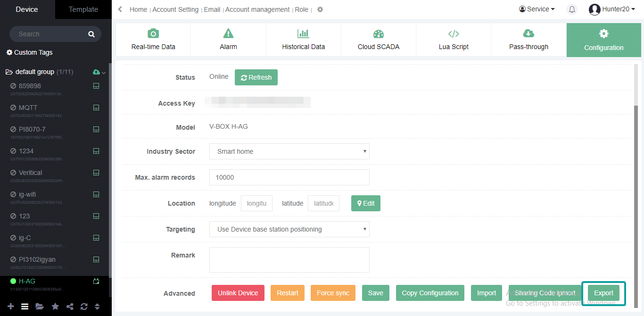The image size is (644, 316).
Task: Click the notification bell icon
Action: tap(572, 9)
